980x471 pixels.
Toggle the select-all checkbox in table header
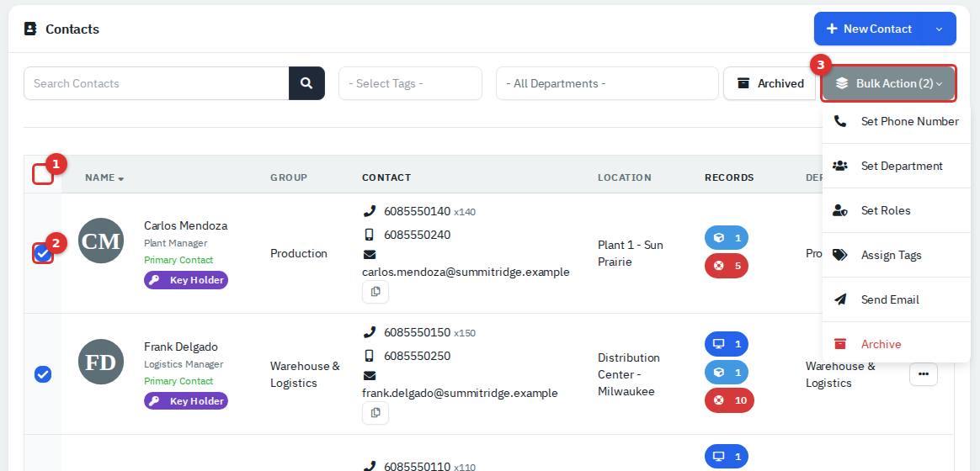click(43, 174)
